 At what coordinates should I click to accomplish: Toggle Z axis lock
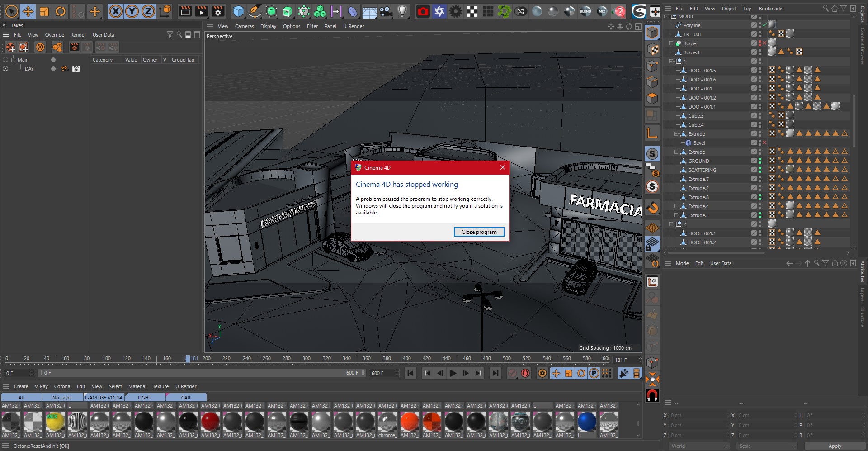pos(148,11)
